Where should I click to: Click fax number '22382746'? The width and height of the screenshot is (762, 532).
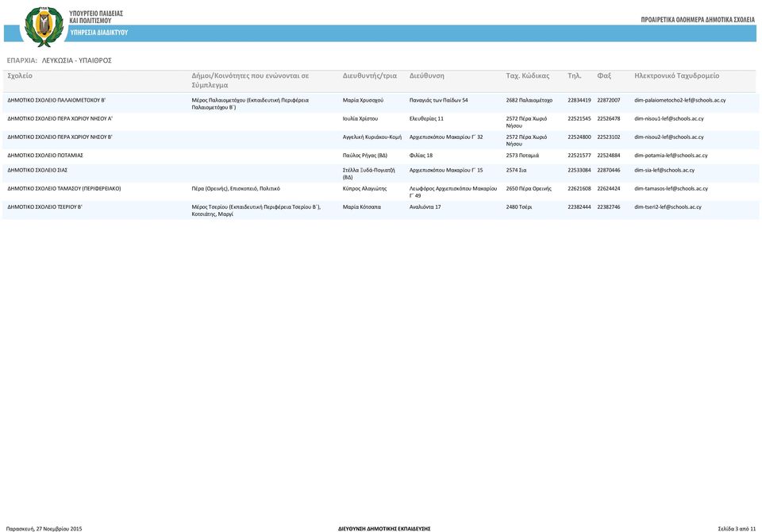609,207
